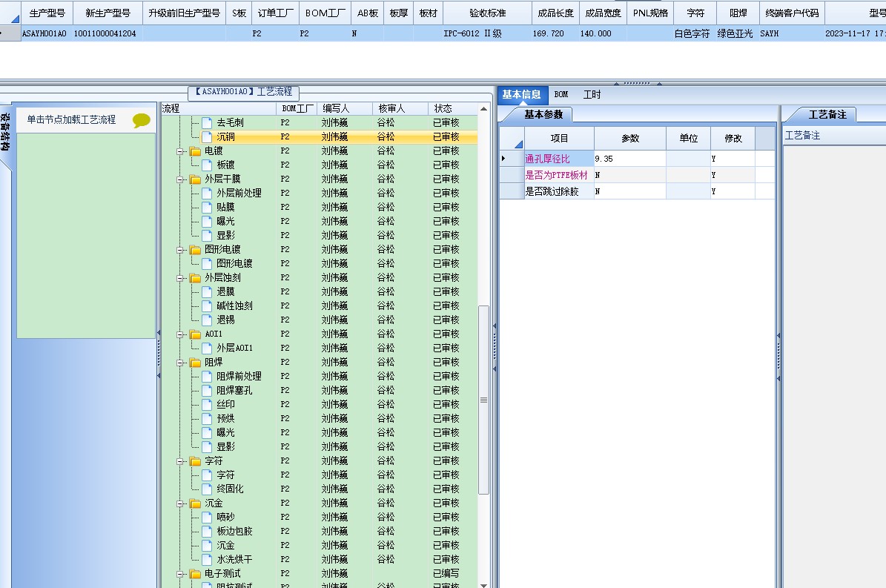Click the 验收标准 column header
This screenshot has height=588, width=886.
pos(488,13)
